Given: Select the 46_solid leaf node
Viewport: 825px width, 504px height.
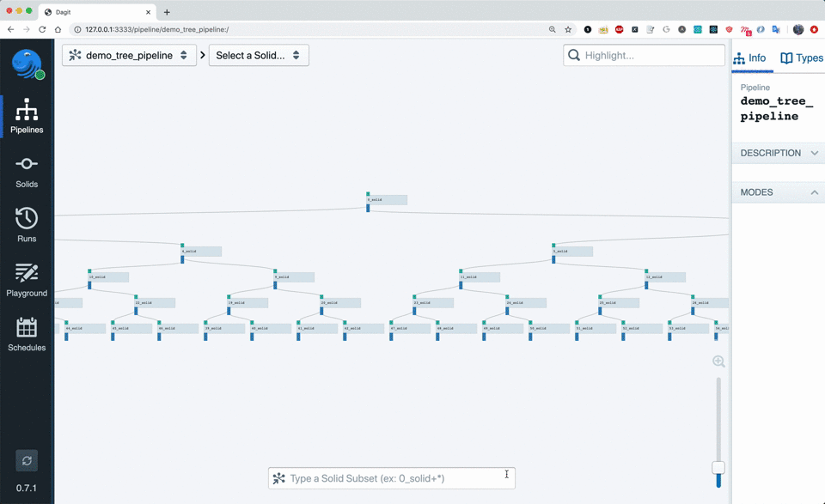Looking at the screenshot, I should tap(178, 329).
